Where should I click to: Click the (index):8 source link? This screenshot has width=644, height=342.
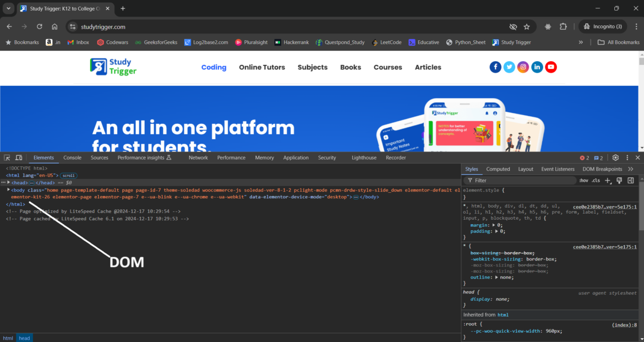point(624,325)
